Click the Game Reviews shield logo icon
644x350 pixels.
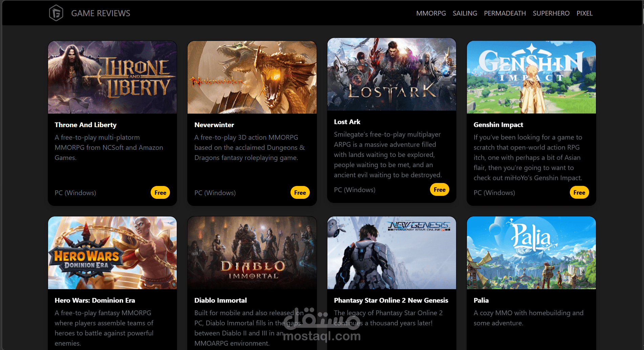pos(56,13)
